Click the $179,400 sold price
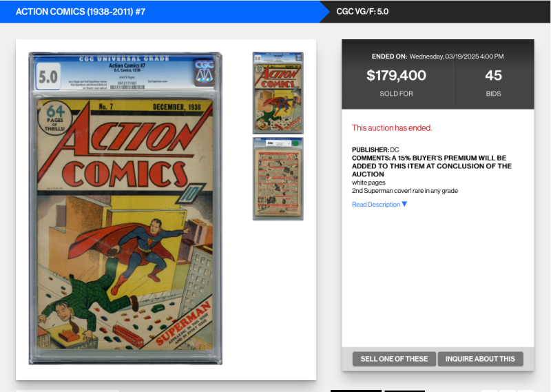 396,75
